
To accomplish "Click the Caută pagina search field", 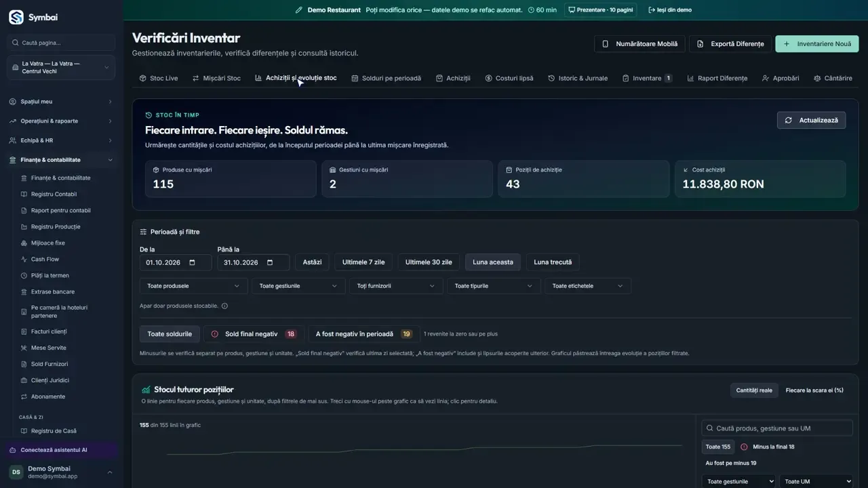I will click(x=61, y=43).
